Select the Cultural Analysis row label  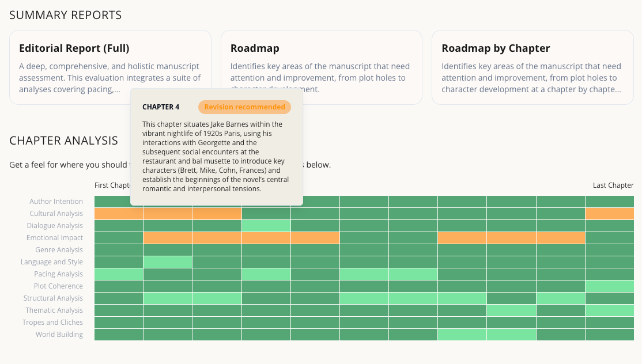(56, 213)
